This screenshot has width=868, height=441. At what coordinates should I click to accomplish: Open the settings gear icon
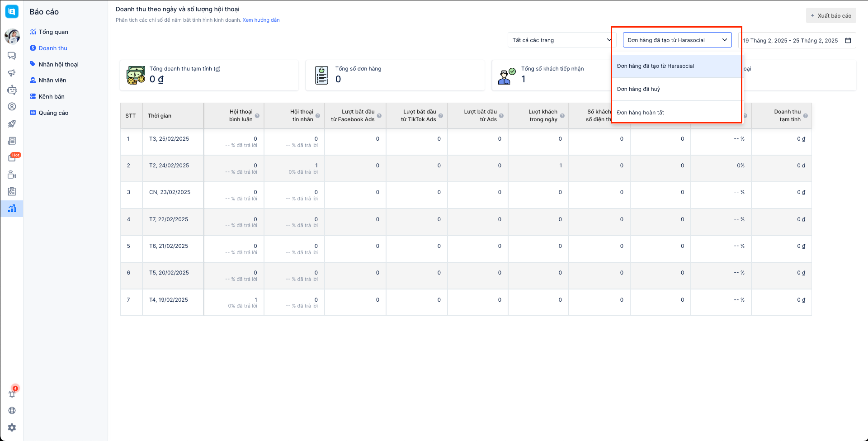point(12,427)
